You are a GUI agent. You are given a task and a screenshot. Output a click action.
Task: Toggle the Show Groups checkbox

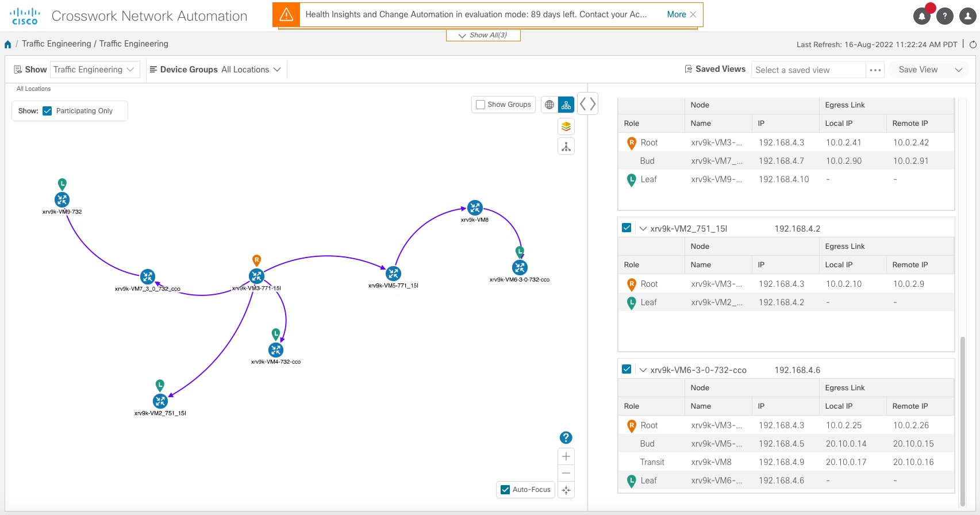click(x=481, y=105)
